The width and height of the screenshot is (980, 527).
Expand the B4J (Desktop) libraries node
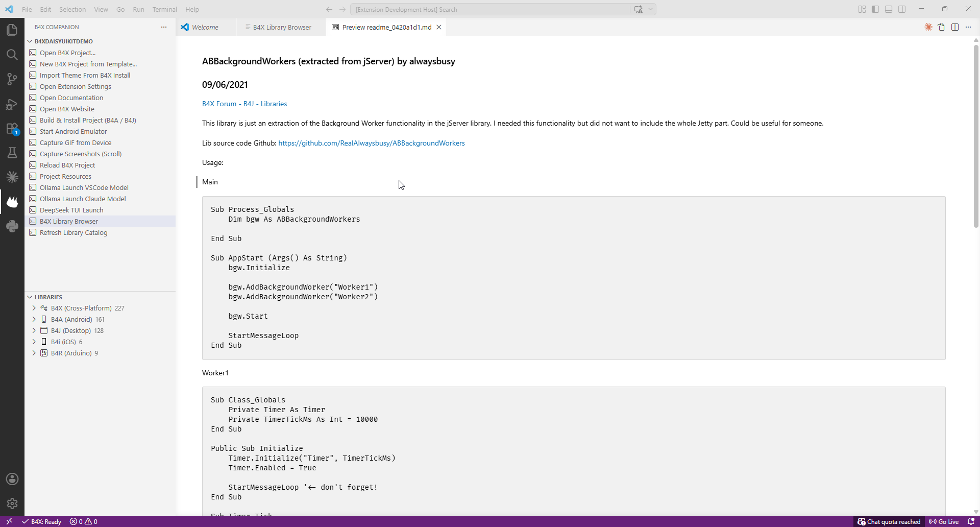(x=34, y=330)
